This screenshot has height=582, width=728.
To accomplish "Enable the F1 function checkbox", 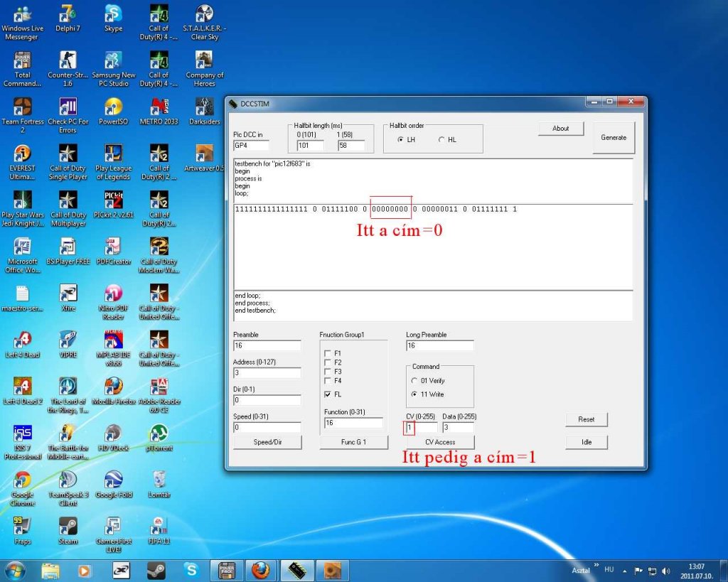I will [328, 354].
